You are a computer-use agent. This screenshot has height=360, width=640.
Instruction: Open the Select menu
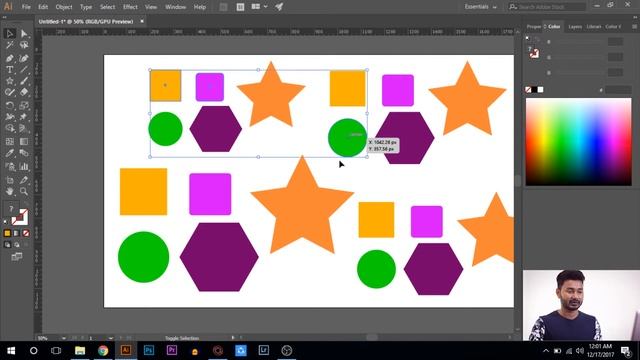(107, 7)
